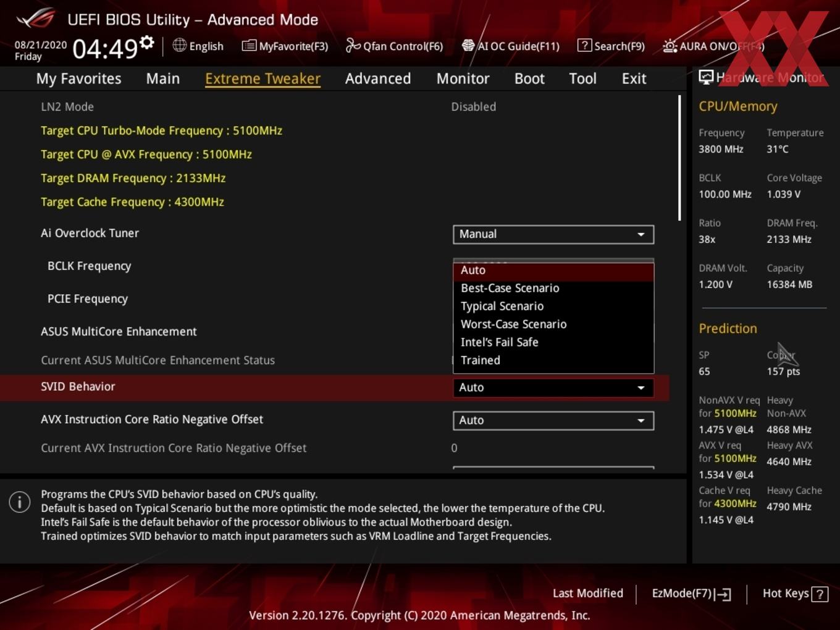840x630 pixels.
Task: Click Target CPU @ AVX Frequency text
Action: (146, 154)
